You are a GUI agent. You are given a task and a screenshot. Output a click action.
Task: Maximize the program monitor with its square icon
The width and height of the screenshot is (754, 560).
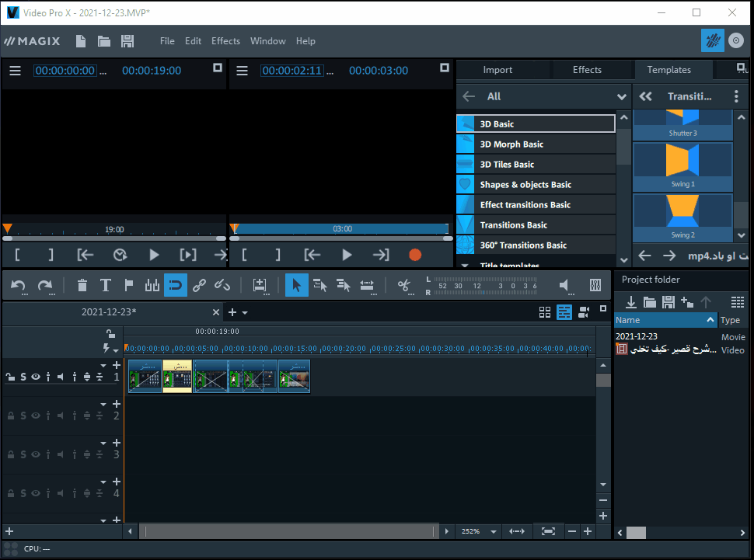coord(445,68)
